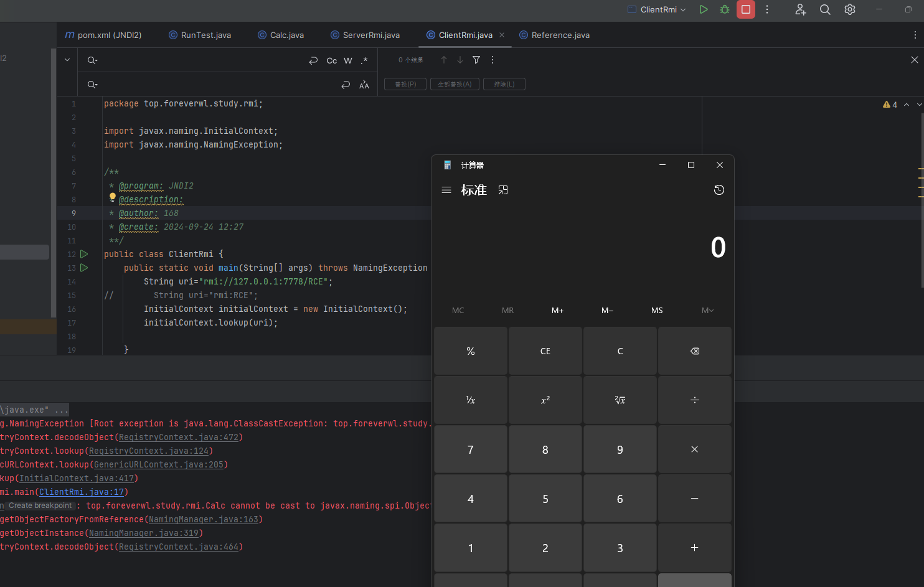Click the M+ memory add button in Calculator
The image size is (924, 587).
click(x=557, y=310)
